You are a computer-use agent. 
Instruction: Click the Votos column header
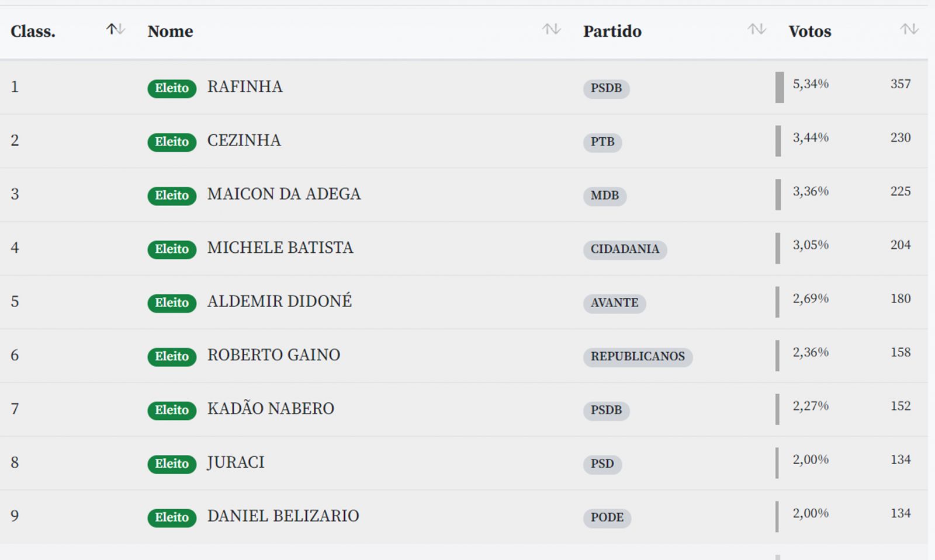[809, 32]
